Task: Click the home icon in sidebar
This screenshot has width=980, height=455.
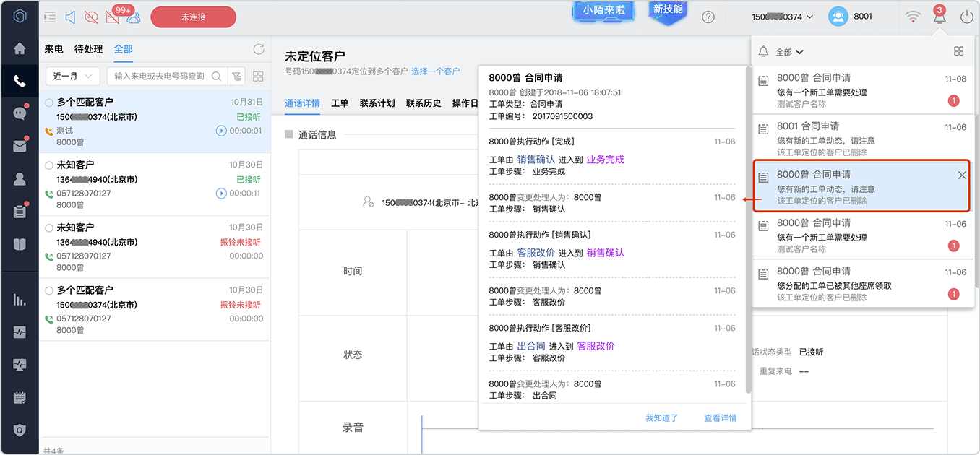Action: 20,49
